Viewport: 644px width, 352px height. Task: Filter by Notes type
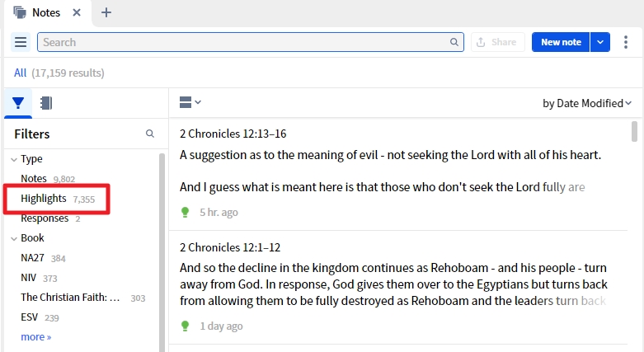pyautogui.click(x=34, y=178)
